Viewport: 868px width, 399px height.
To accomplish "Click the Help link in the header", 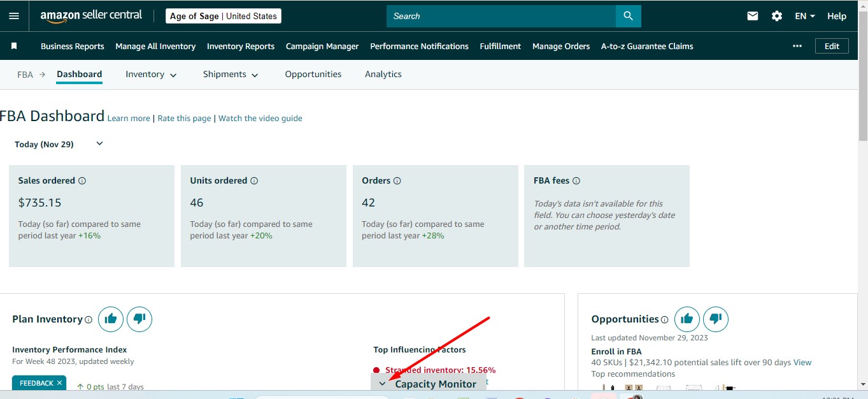I will [x=837, y=16].
